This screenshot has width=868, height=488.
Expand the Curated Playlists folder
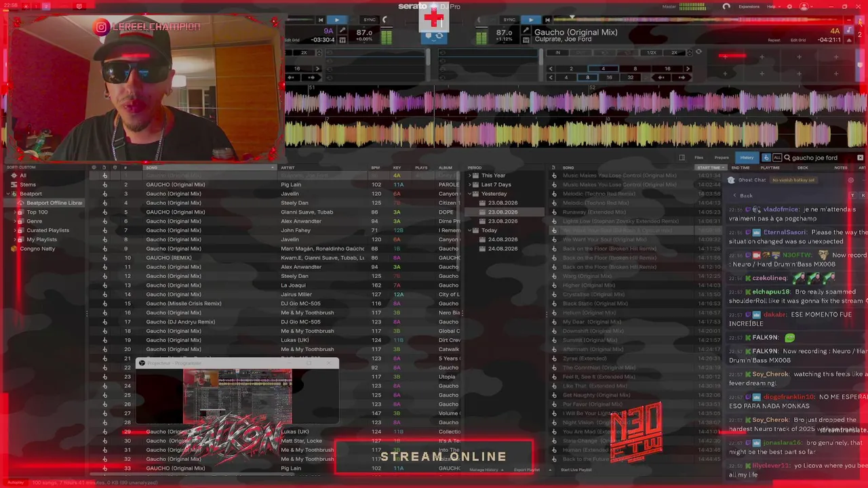[16, 230]
